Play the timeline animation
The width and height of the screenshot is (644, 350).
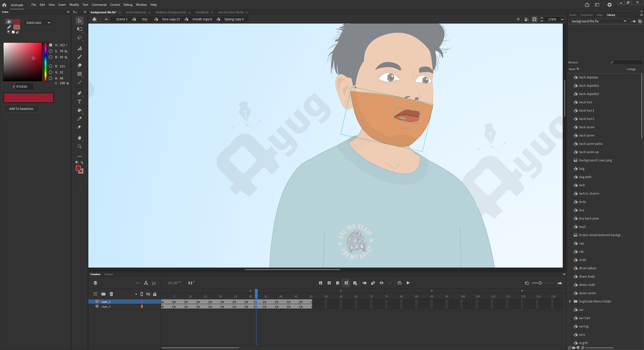click(408, 283)
